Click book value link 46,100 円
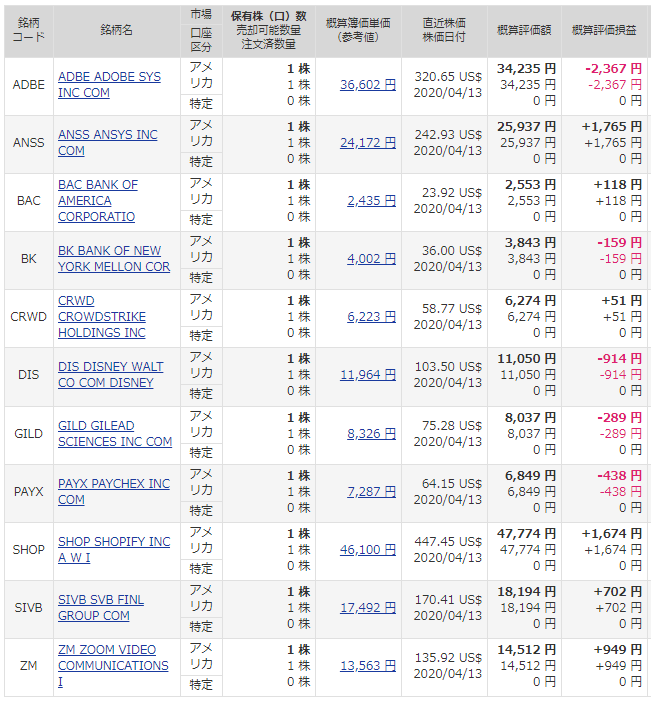This screenshot has width=651, height=702. point(368,550)
